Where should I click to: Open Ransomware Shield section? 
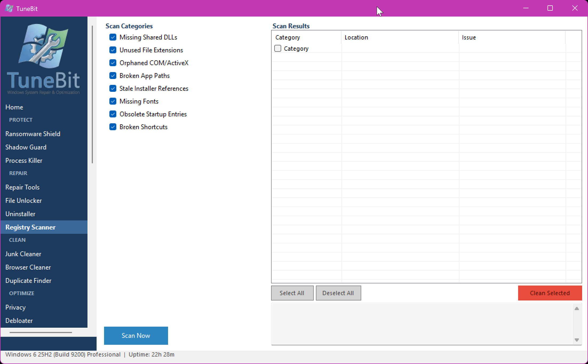(x=44, y=134)
